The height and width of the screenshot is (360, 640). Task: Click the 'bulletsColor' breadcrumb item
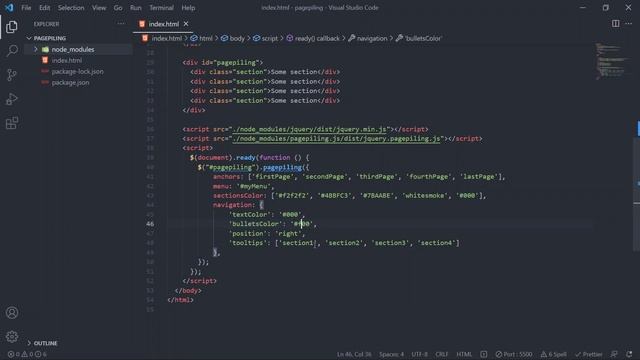[419, 38]
